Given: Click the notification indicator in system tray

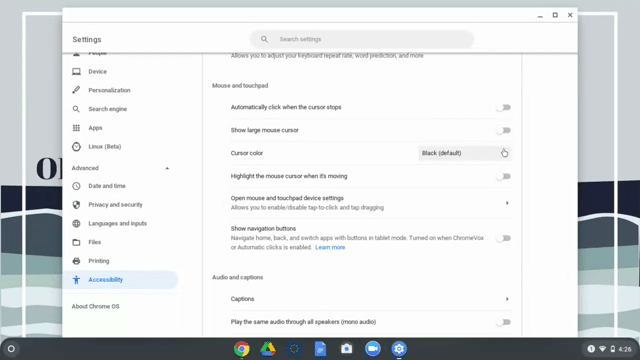Looking at the screenshot, I should pyautogui.click(x=591, y=349).
